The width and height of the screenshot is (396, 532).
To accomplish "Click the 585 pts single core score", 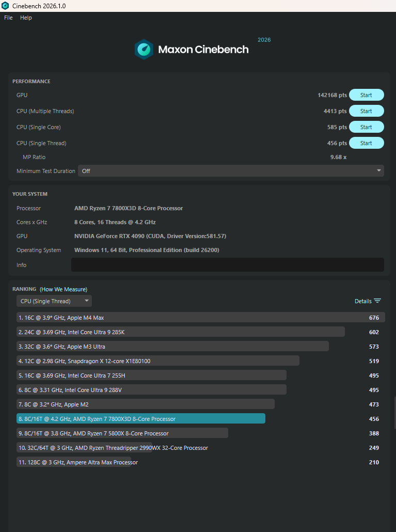I will tap(337, 127).
